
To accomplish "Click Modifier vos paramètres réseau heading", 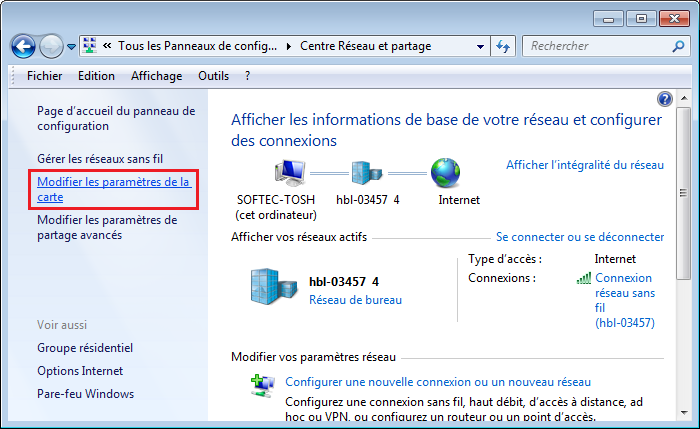I will tap(313, 357).
